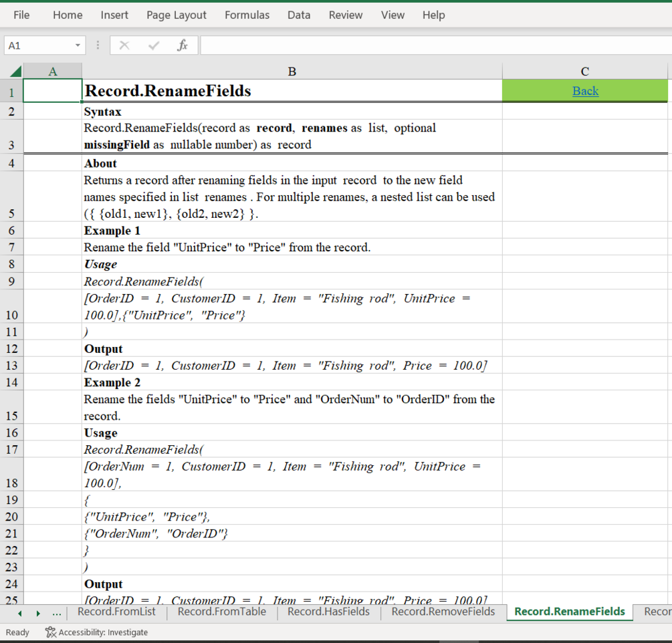Click the Select All corner triangle

click(x=15, y=71)
